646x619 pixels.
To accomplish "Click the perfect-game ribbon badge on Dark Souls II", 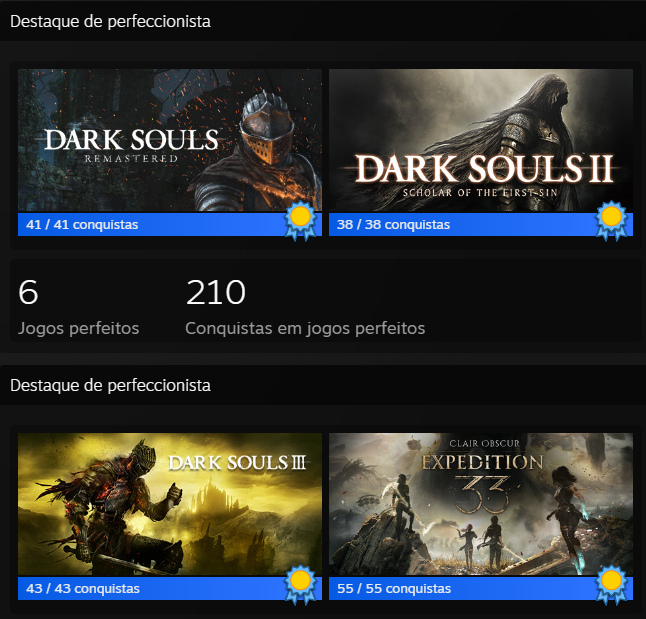I will pos(612,220).
